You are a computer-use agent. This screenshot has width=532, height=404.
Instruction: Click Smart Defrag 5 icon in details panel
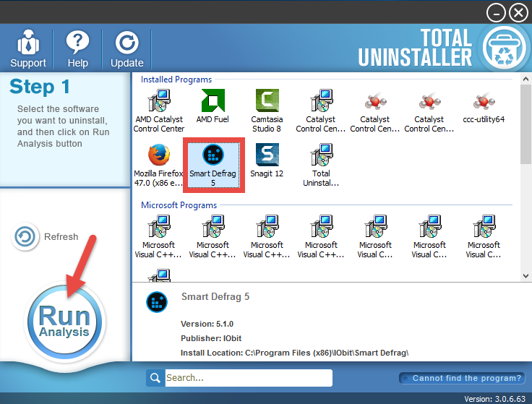[157, 302]
